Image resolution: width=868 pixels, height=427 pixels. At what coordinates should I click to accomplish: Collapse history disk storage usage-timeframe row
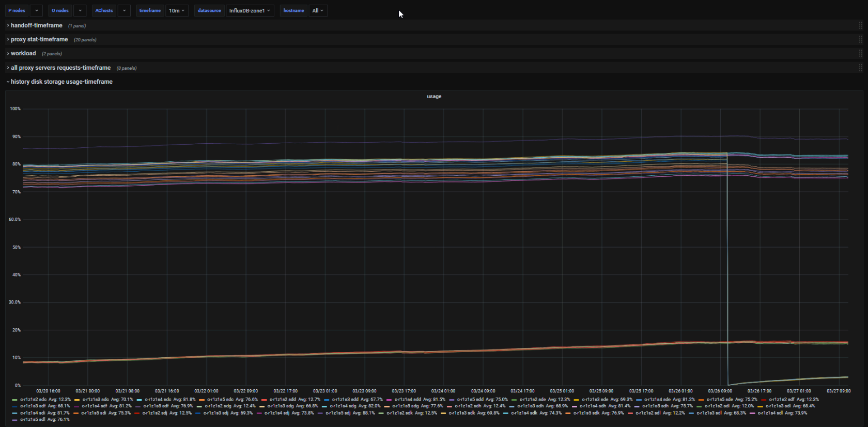click(61, 82)
